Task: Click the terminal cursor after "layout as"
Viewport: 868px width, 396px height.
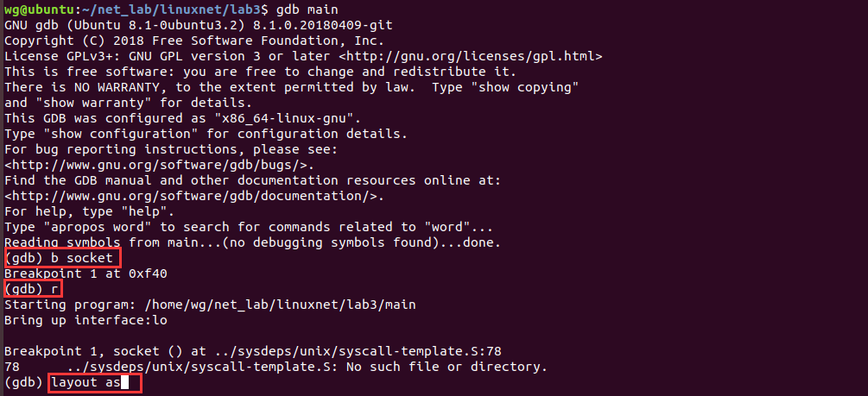Action: (124, 382)
